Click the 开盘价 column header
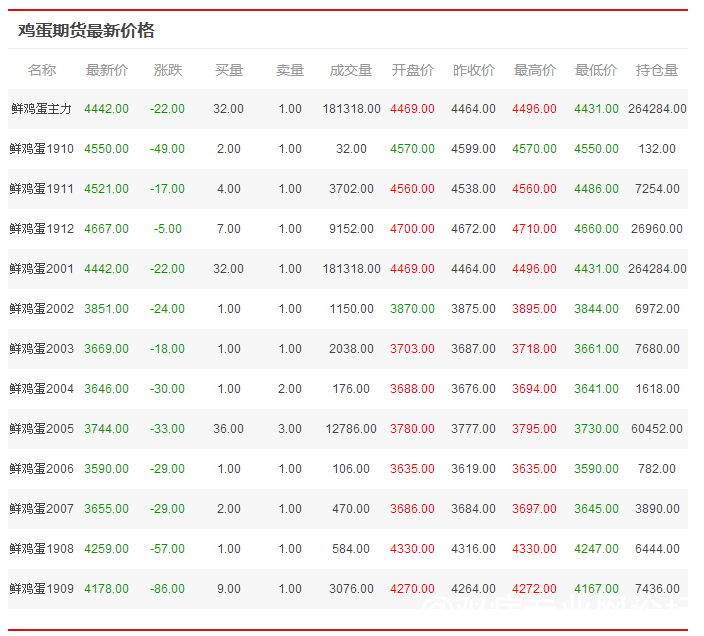The height and width of the screenshot is (636, 704). pos(413,70)
